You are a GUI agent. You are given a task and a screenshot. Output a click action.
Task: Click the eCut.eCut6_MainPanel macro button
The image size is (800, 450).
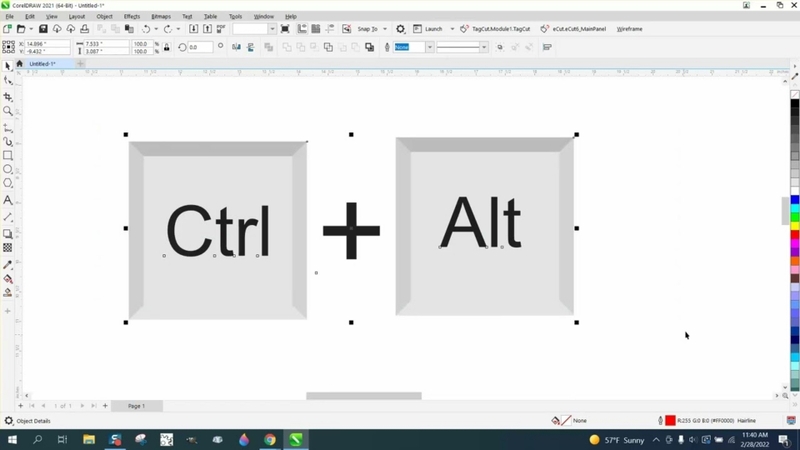[573, 29]
